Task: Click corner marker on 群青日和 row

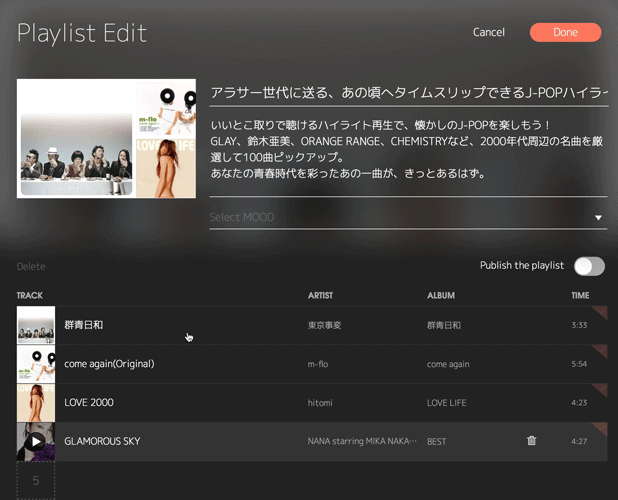Action: [601, 312]
